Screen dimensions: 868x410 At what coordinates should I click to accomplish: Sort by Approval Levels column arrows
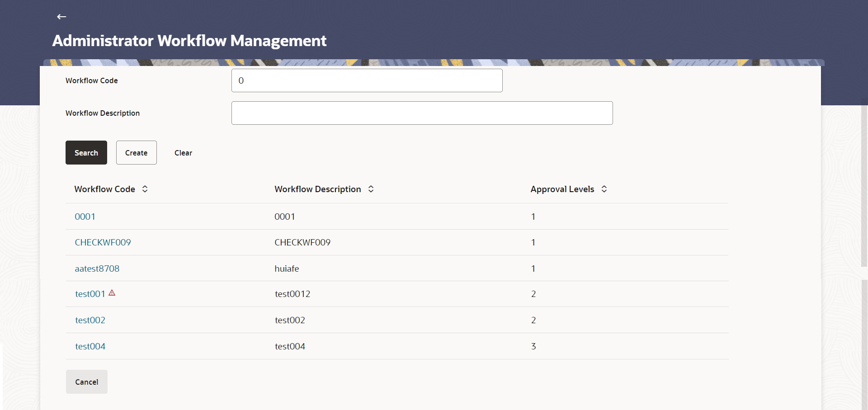point(604,189)
